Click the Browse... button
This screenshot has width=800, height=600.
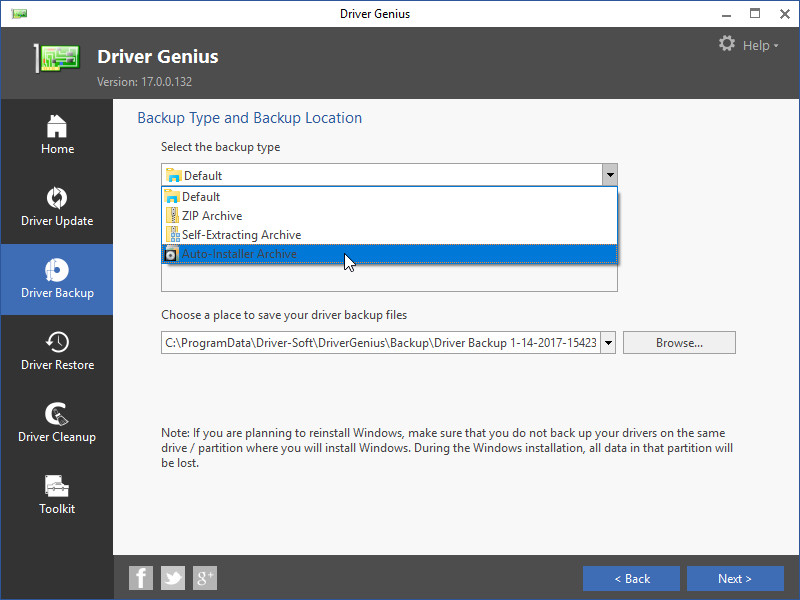coord(679,343)
